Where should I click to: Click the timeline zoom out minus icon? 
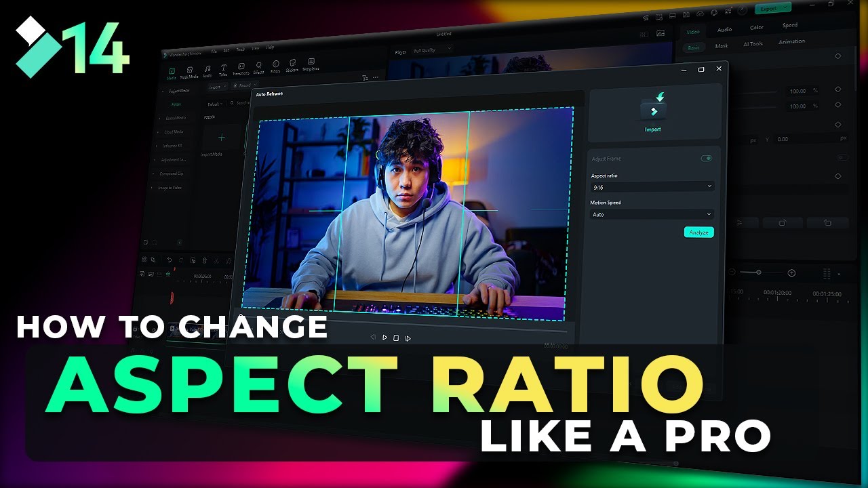coord(732,272)
